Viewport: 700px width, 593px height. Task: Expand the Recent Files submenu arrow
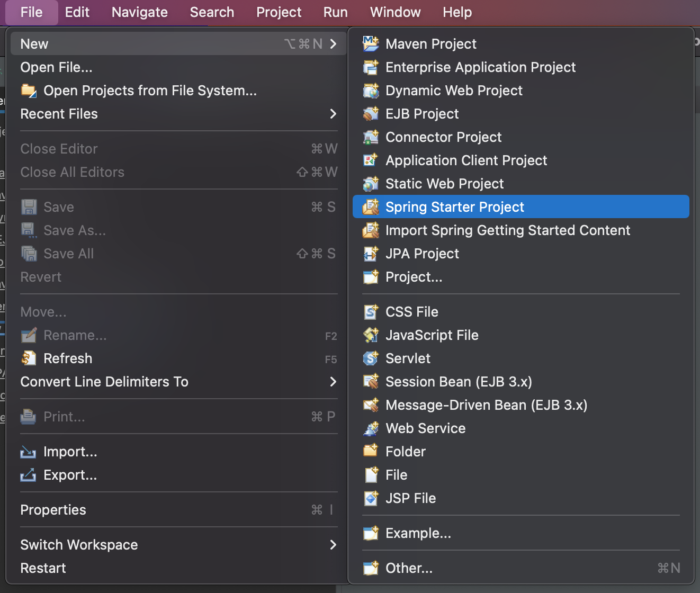click(x=333, y=113)
